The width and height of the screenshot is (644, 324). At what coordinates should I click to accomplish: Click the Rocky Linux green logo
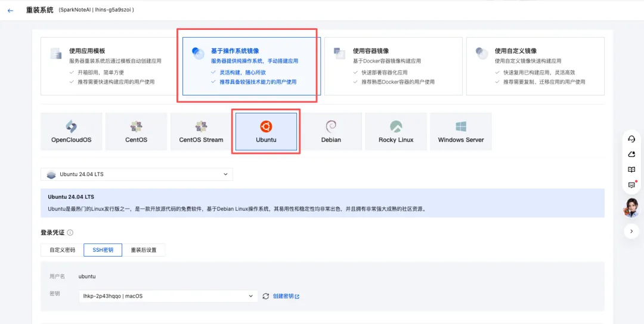click(396, 126)
